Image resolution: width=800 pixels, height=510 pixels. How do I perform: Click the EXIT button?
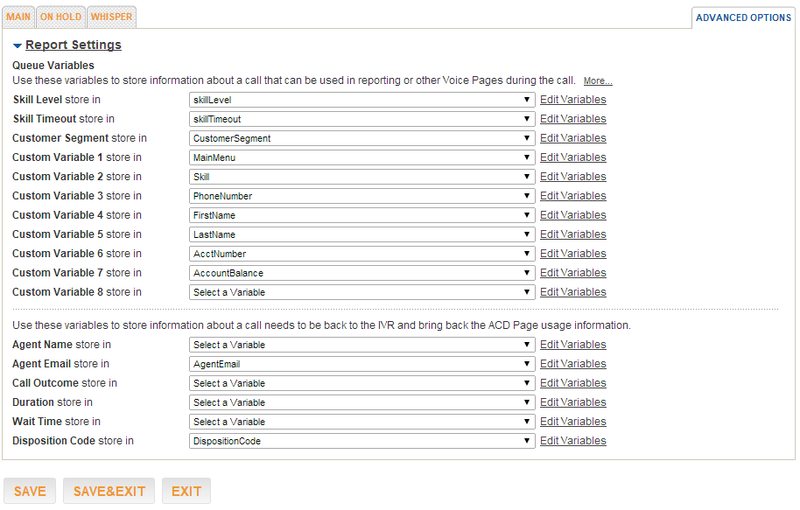click(x=186, y=491)
